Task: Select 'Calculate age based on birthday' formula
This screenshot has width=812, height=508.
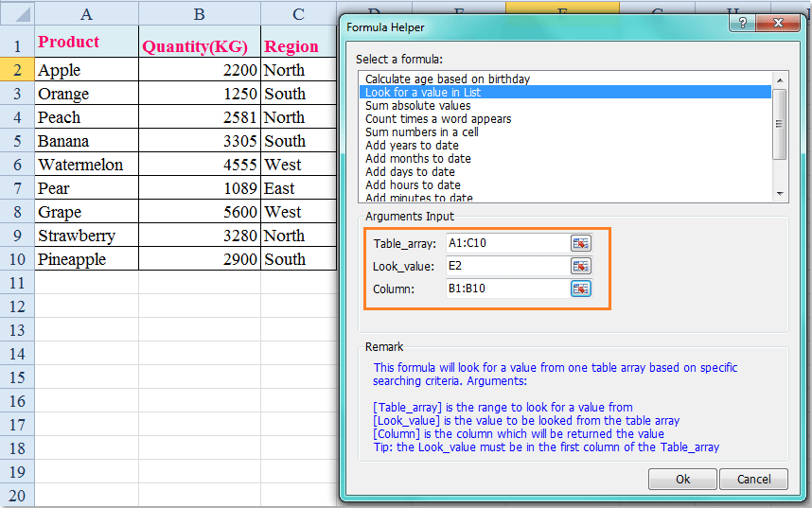Action: pos(448,79)
